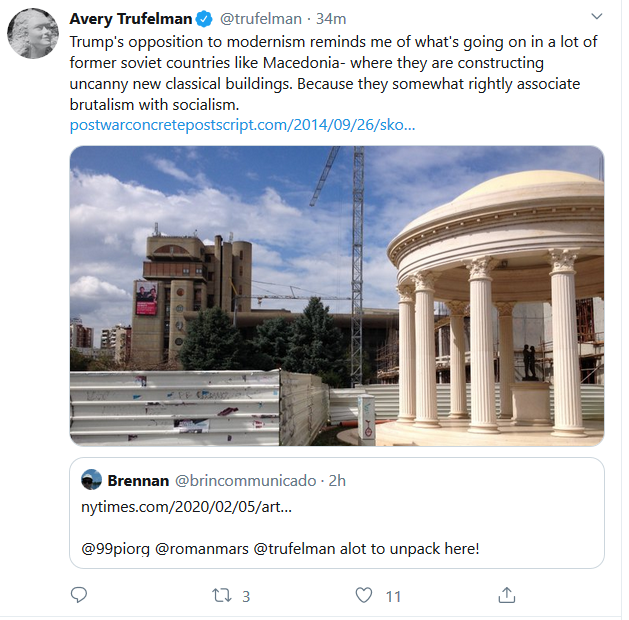Viewport: 629px width, 620px height.
Task: Click the 2h quoted tweet timestamp
Action: pyautogui.click(x=337, y=480)
